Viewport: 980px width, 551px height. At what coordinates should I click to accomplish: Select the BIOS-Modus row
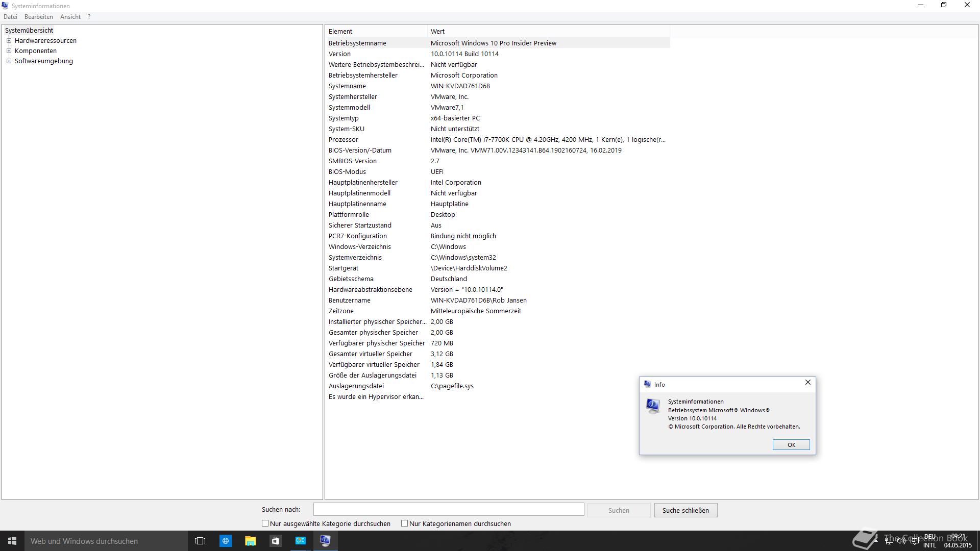tap(498, 171)
